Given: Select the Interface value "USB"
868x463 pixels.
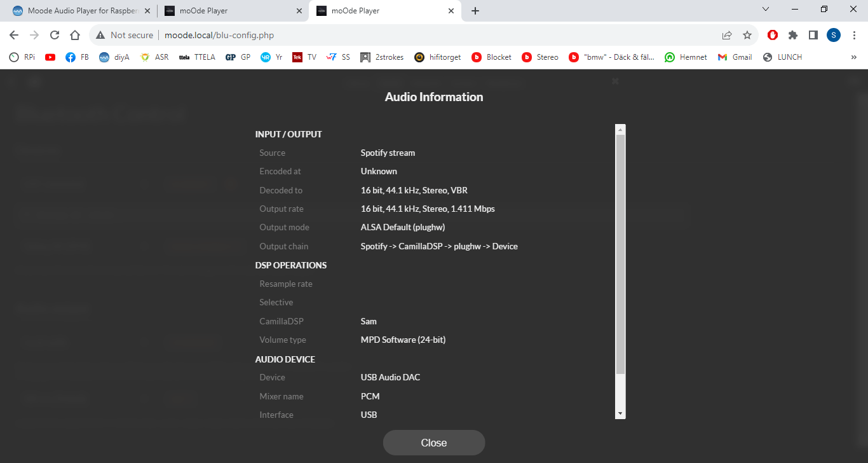Looking at the screenshot, I should coord(369,415).
